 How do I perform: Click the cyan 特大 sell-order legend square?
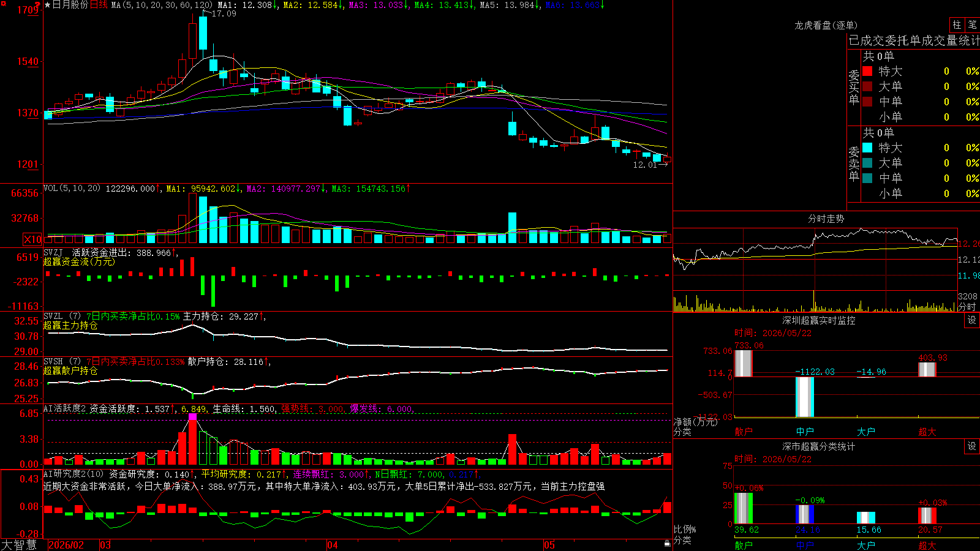(867, 148)
